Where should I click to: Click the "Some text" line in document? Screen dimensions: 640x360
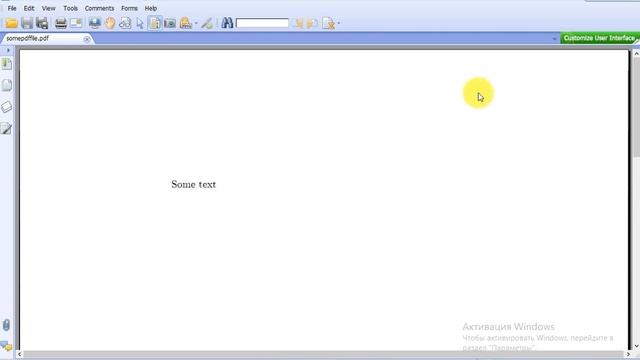click(x=193, y=184)
